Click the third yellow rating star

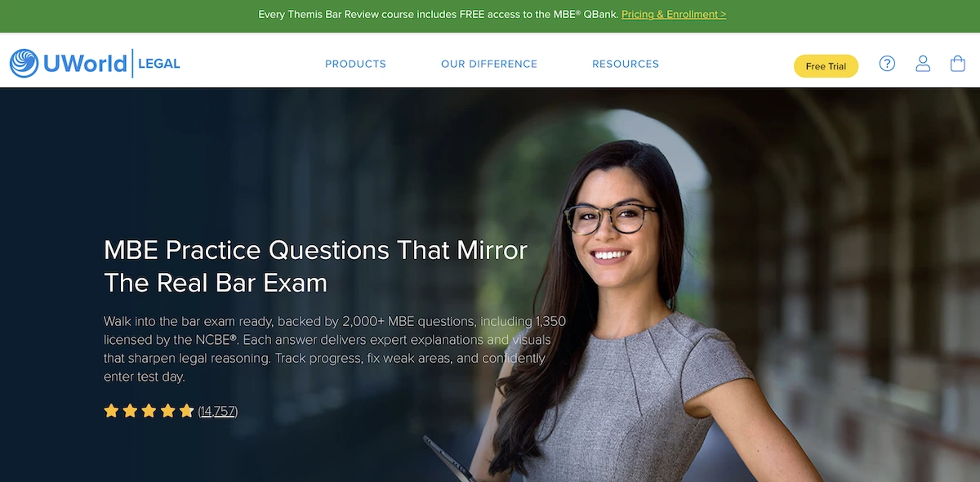point(149,411)
